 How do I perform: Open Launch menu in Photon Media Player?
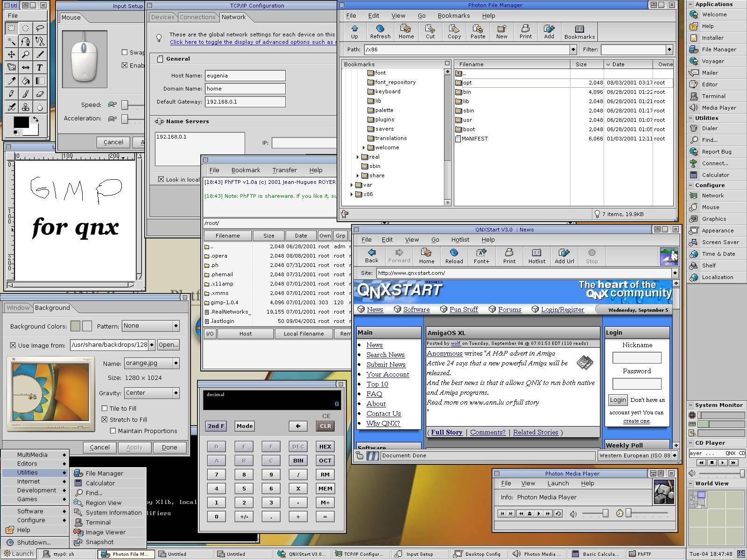point(558,483)
